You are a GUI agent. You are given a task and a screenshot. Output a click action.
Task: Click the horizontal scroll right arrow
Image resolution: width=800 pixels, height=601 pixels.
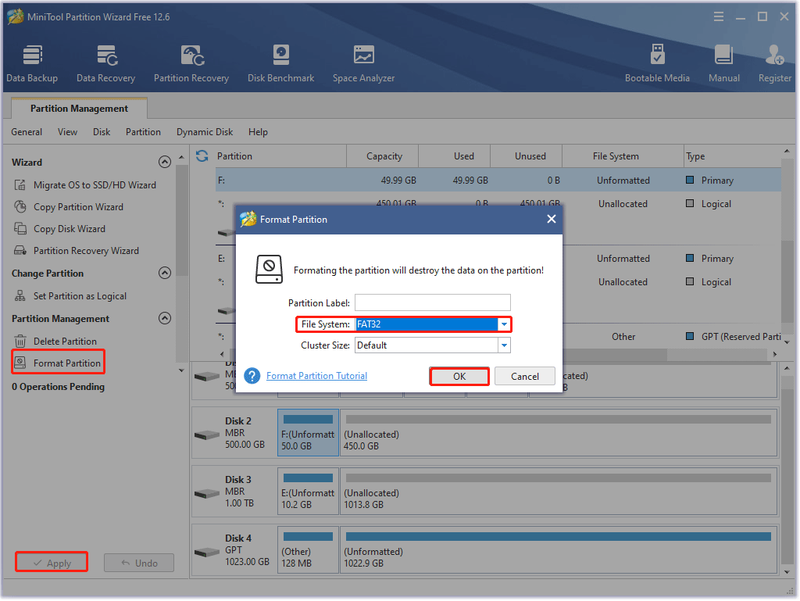774,354
